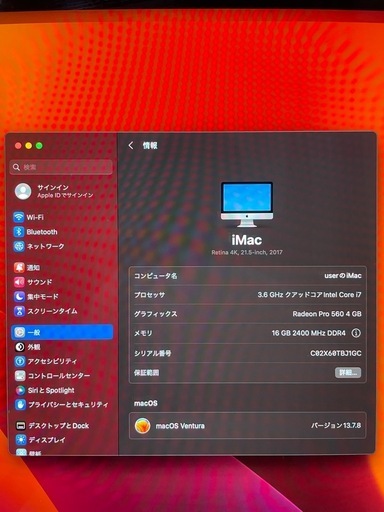Open Wi-Fi settings icon in sidebar
The width and height of the screenshot is (384, 512).
19,217
